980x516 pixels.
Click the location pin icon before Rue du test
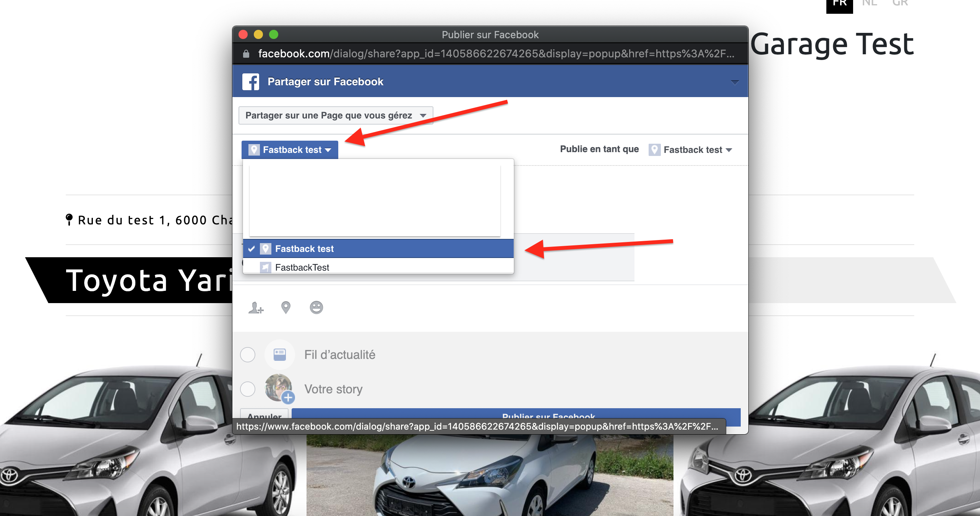[x=69, y=220]
